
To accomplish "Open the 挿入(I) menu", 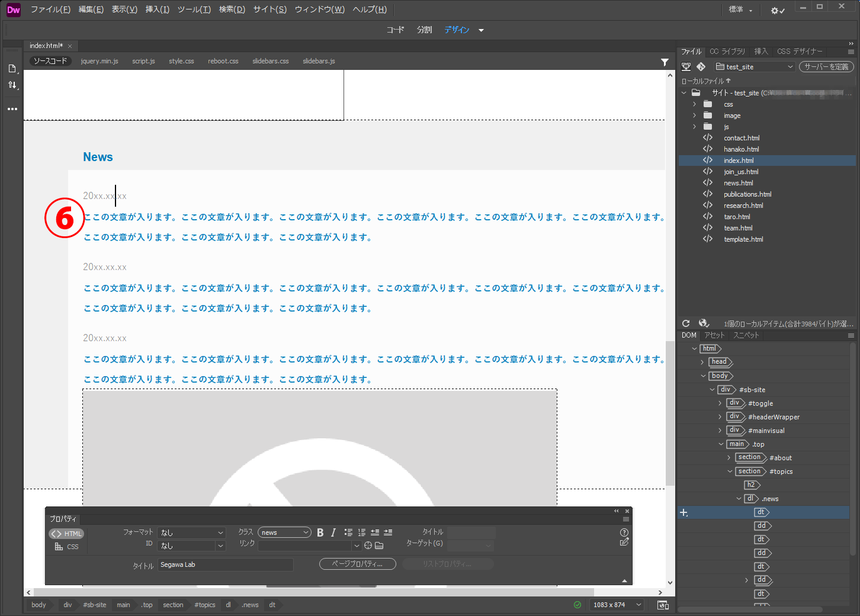I will point(157,9).
